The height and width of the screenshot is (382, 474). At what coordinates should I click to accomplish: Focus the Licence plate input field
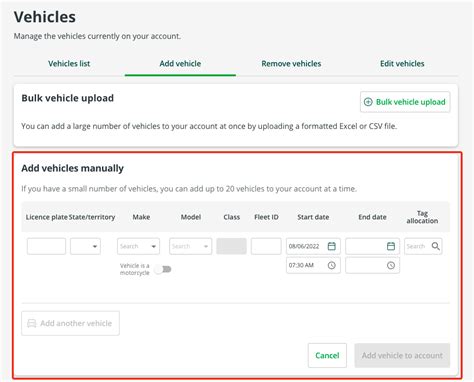click(x=46, y=246)
